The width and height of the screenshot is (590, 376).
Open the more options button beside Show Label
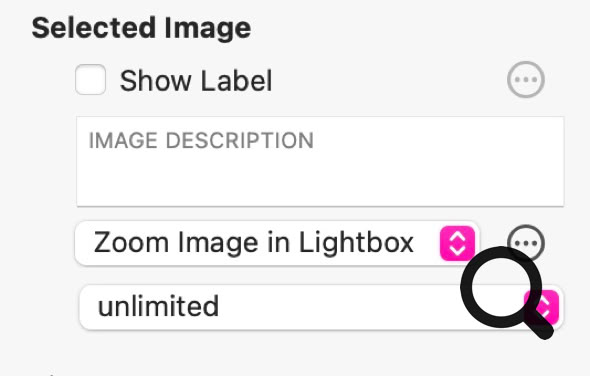(526, 79)
